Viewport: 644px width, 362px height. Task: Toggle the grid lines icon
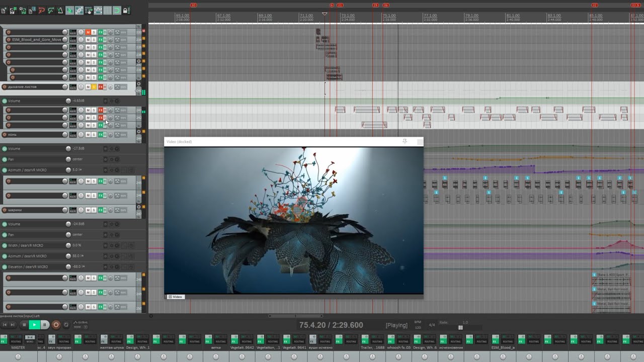tap(108, 11)
